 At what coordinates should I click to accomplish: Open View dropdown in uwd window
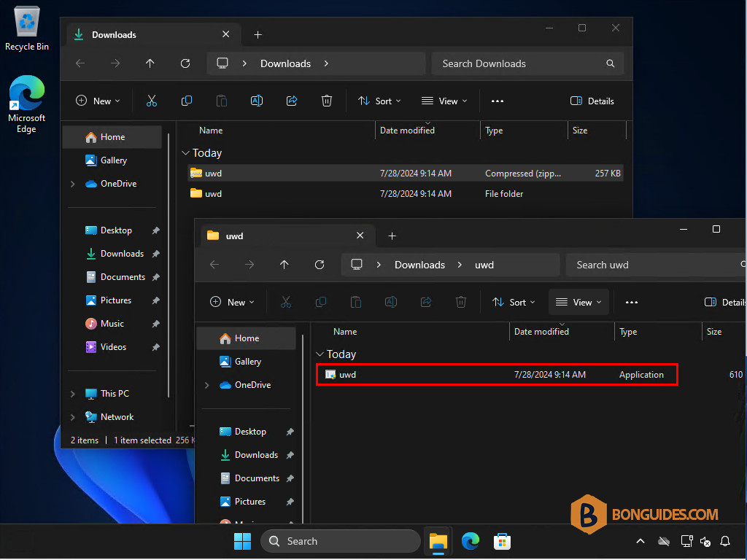pos(578,303)
